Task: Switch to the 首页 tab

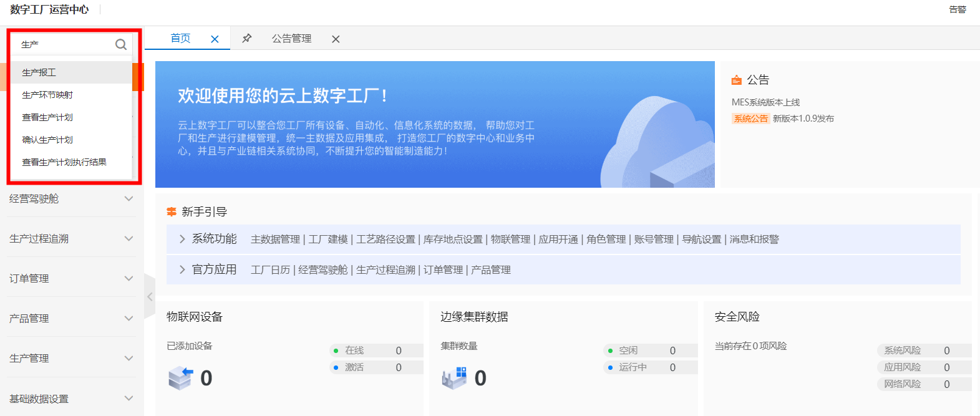Action: (x=180, y=38)
